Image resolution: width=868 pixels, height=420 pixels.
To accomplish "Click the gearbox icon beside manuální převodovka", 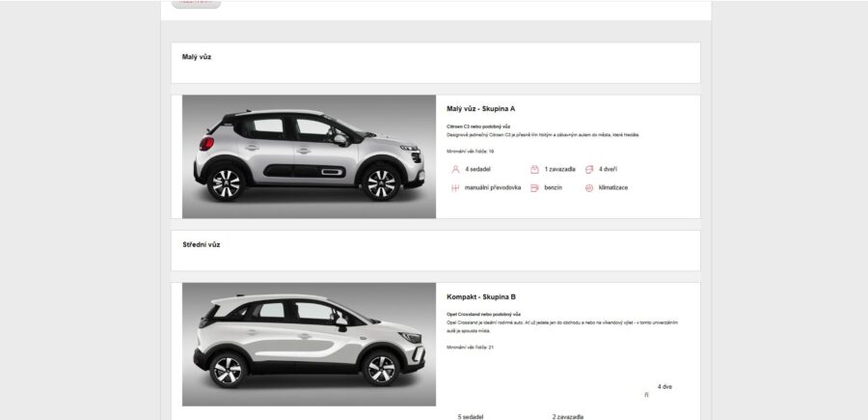I will [455, 188].
